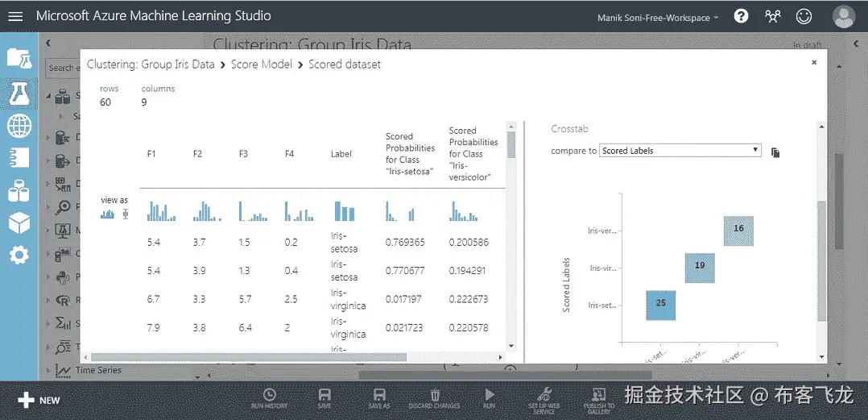Open the Trained Models cube icon
The image size is (868, 420).
tap(19, 223)
